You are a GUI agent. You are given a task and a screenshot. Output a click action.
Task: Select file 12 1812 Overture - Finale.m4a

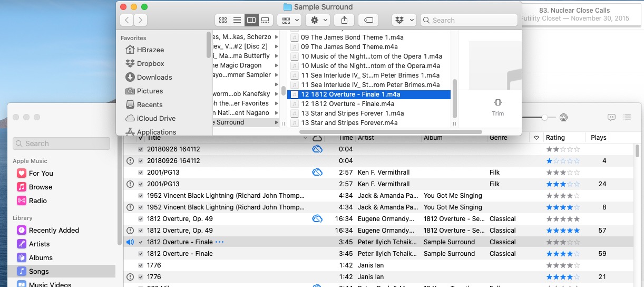tap(368, 104)
